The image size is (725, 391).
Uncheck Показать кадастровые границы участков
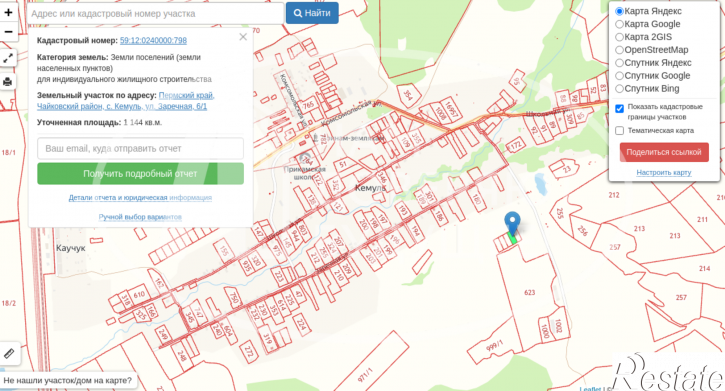click(620, 109)
